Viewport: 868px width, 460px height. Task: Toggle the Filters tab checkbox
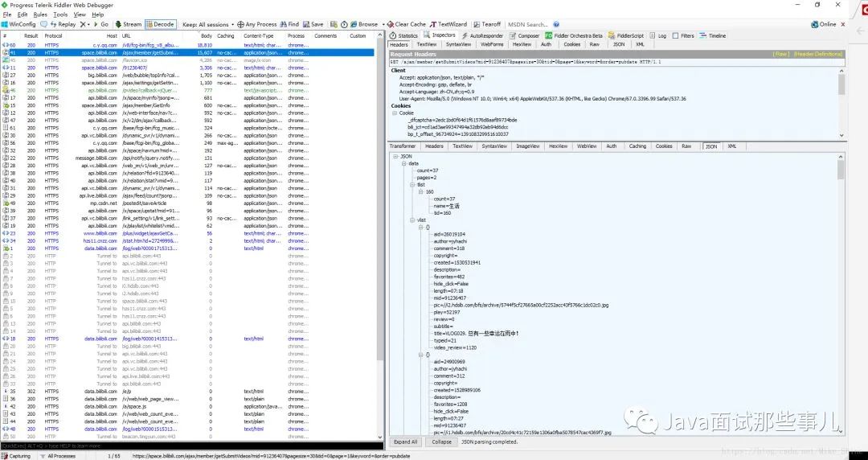(675, 35)
